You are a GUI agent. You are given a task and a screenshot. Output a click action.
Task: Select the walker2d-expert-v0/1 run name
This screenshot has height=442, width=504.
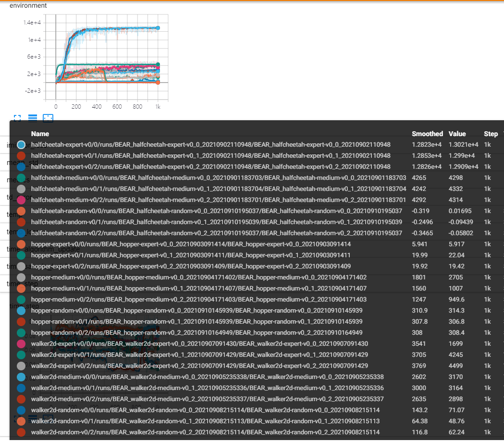click(199, 355)
